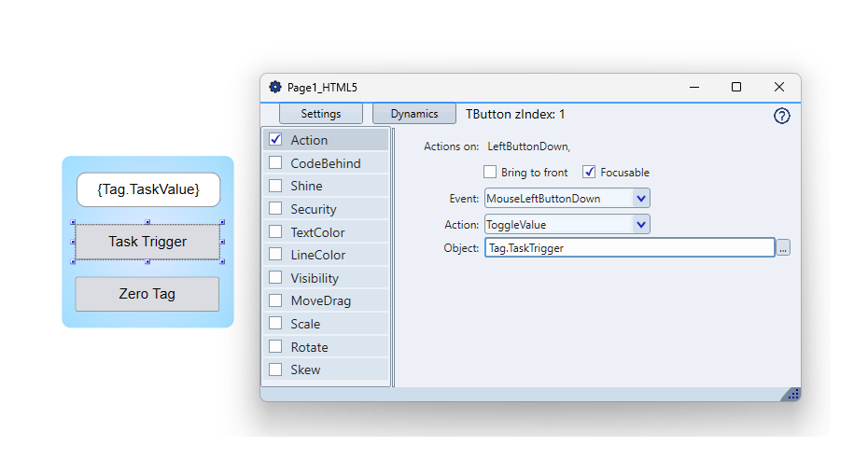
Task: Maximize the Page1_HTML5 window
Action: tap(736, 87)
